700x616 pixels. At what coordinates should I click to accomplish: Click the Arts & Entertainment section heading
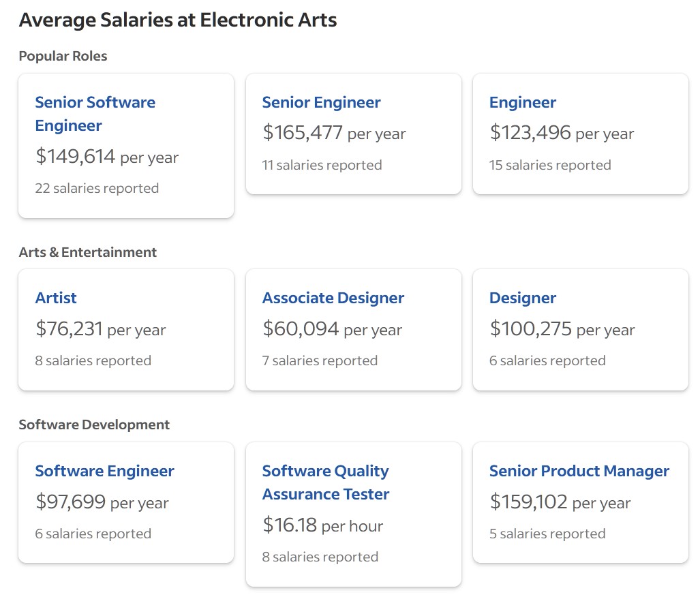87,252
